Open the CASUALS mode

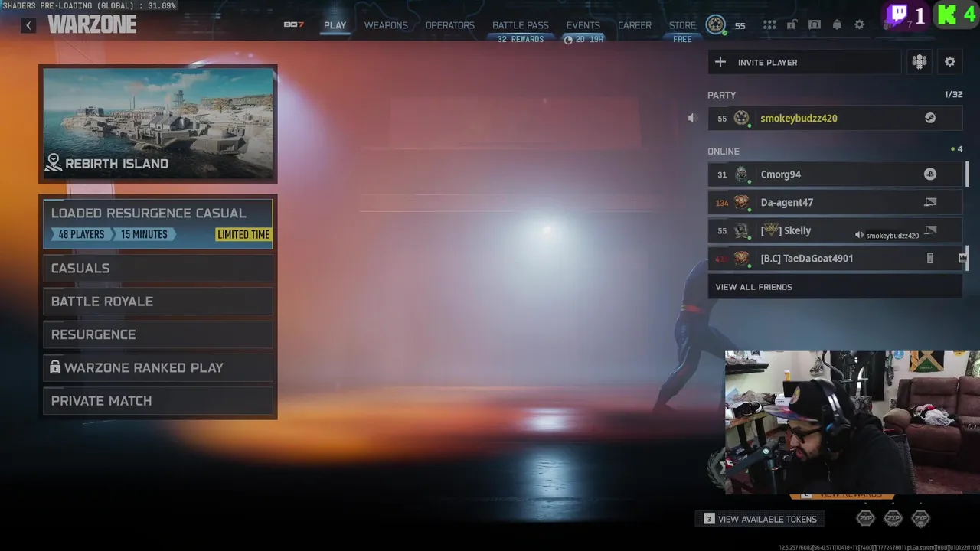tap(158, 268)
